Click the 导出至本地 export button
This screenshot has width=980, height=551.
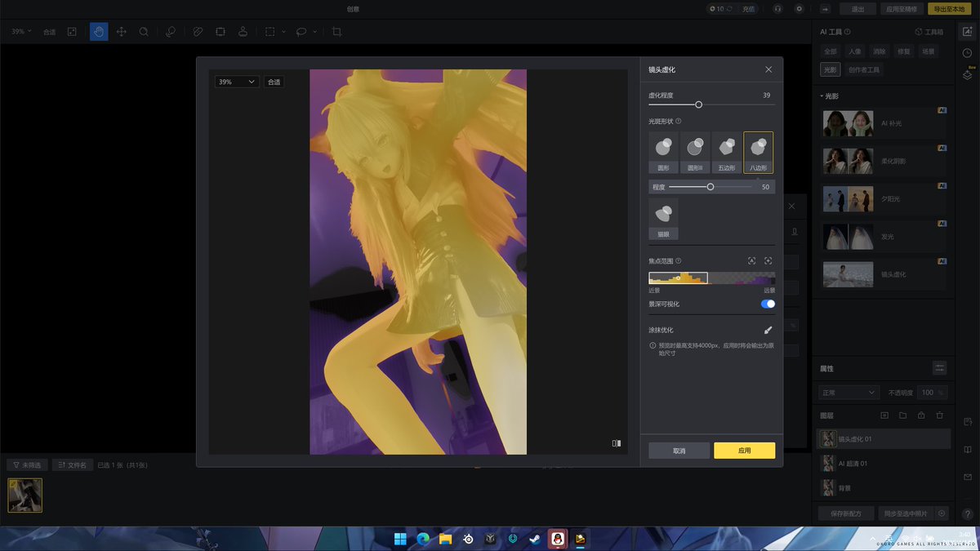click(949, 9)
